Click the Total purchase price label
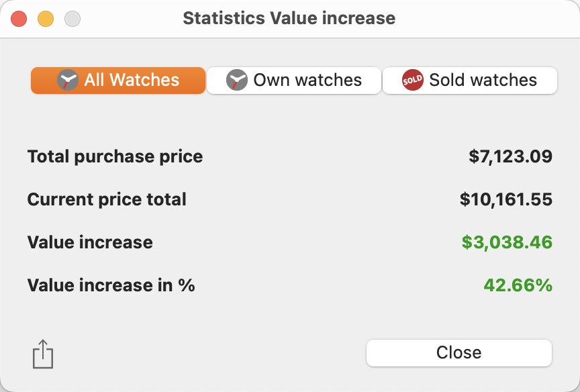The width and height of the screenshot is (580, 392). [x=115, y=156]
